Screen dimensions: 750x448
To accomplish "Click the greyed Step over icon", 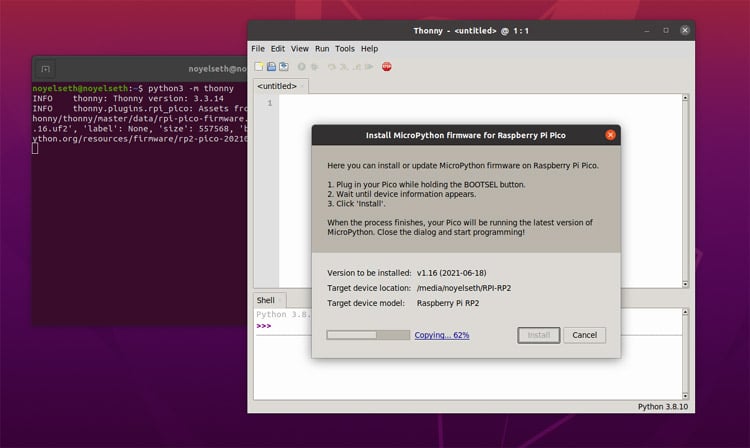I will [331, 66].
